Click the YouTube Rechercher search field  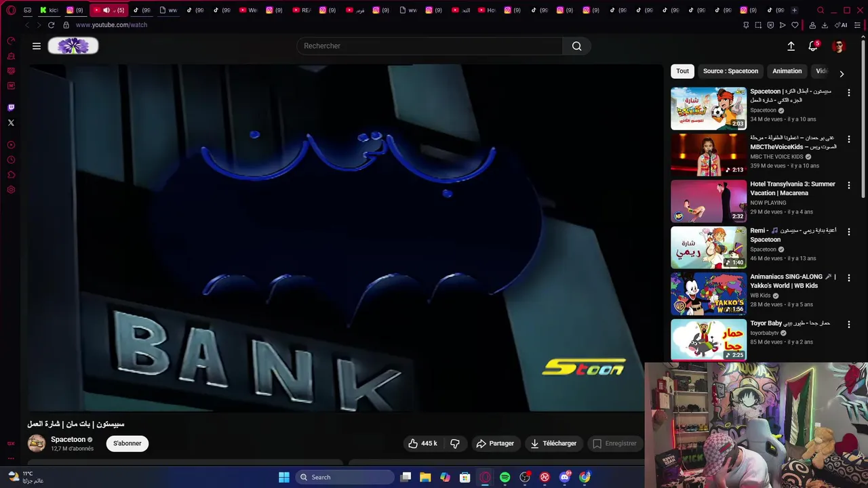pyautogui.click(x=430, y=46)
